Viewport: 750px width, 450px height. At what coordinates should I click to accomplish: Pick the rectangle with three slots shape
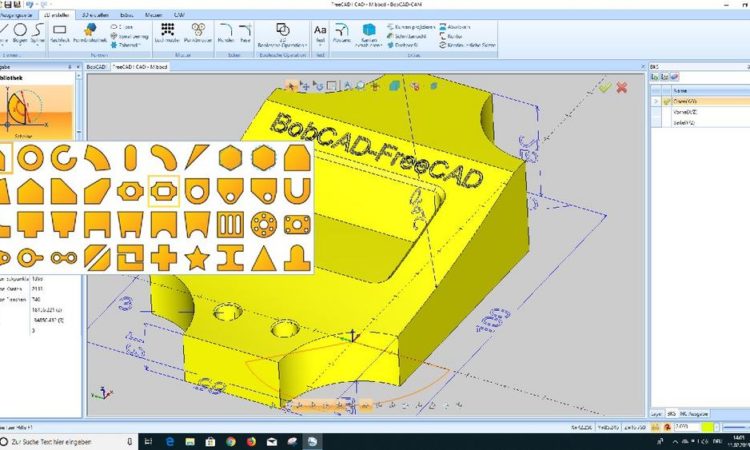230,225
